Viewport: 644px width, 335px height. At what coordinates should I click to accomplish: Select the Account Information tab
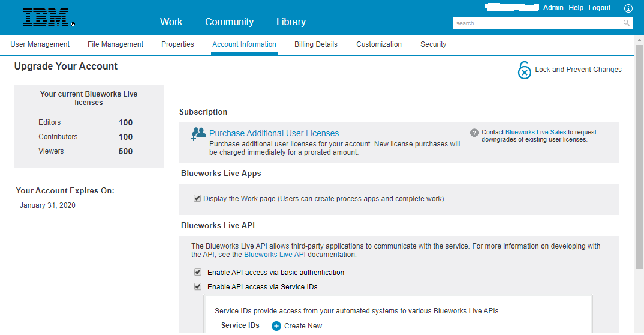244,44
